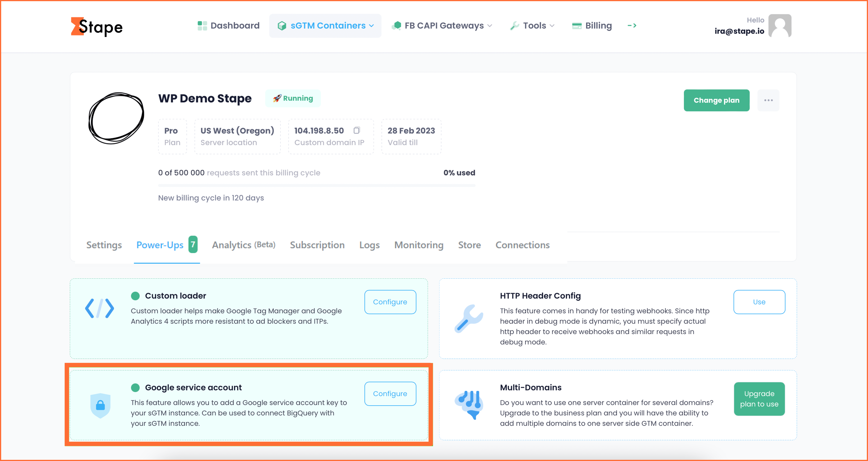868x461 pixels.
Task: Click the Running status badge
Action: 293,98
